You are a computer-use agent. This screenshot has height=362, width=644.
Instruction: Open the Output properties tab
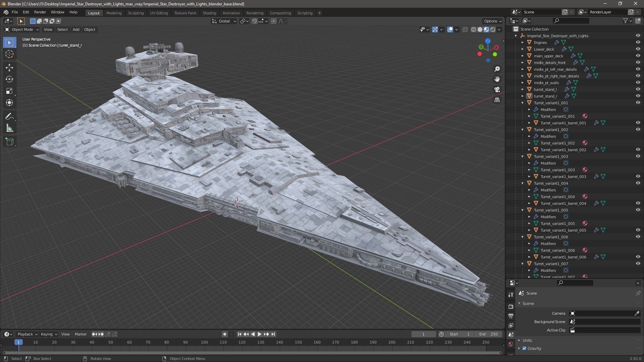click(511, 316)
